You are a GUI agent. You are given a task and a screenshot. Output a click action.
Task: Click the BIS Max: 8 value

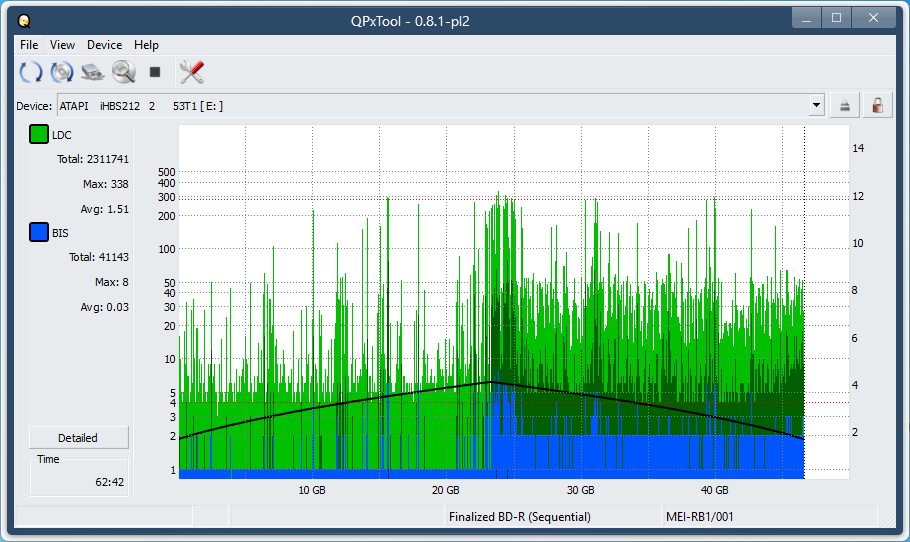coord(111,282)
